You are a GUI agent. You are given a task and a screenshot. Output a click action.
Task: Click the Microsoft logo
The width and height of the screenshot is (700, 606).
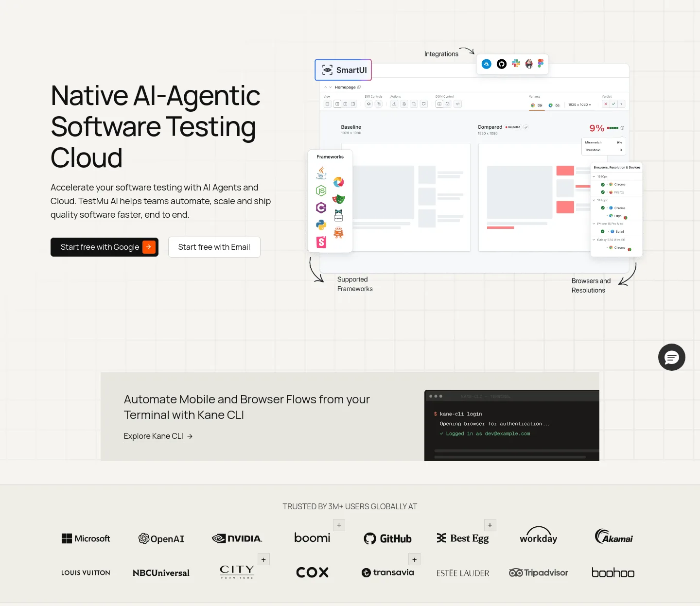pyautogui.click(x=86, y=538)
